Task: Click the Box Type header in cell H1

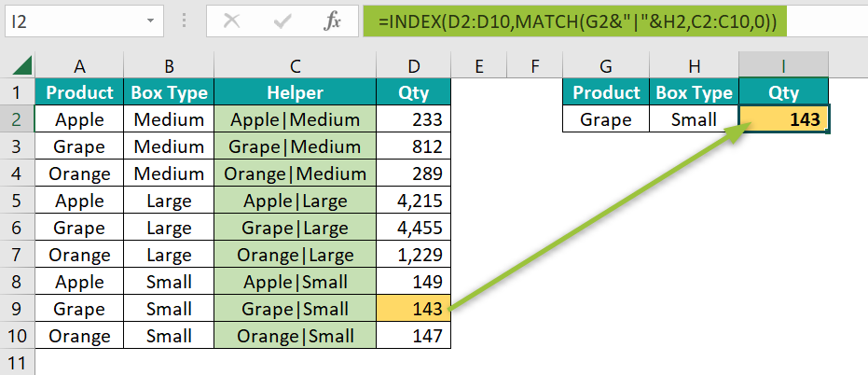Action: click(695, 92)
